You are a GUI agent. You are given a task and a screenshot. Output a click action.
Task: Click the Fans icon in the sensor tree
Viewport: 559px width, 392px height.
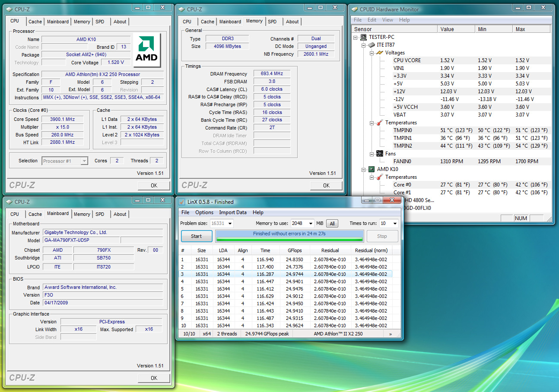[x=379, y=154]
